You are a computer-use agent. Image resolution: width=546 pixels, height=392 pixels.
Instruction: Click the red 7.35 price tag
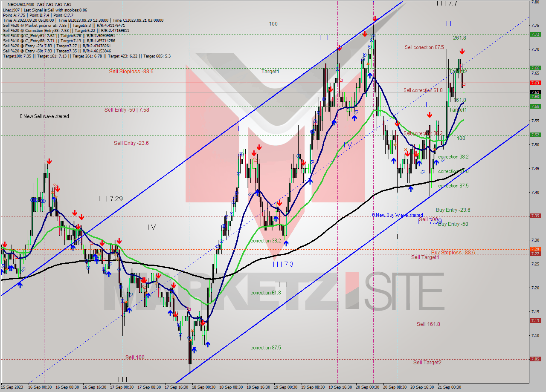[x=535, y=216]
